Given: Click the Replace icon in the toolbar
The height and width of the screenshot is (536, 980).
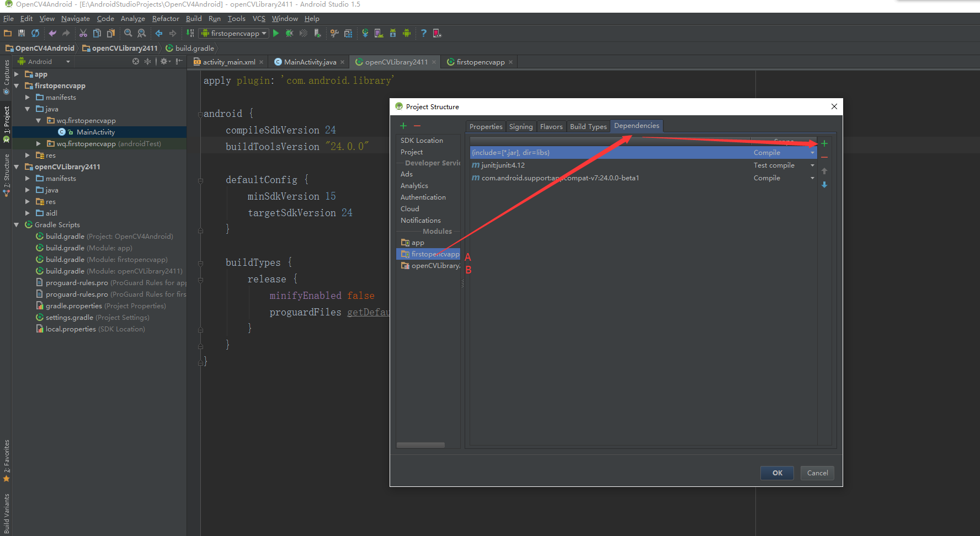Looking at the screenshot, I should tap(142, 33).
